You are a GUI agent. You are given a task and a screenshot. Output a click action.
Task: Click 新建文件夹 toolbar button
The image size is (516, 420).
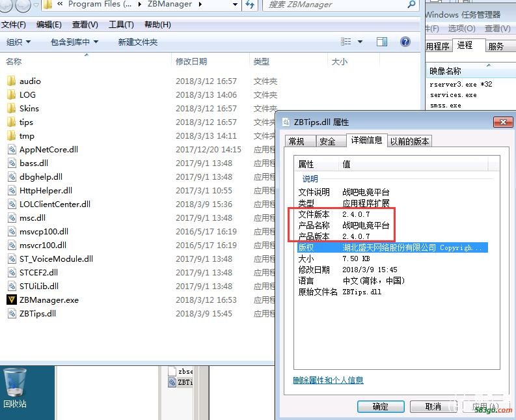[x=137, y=42]
